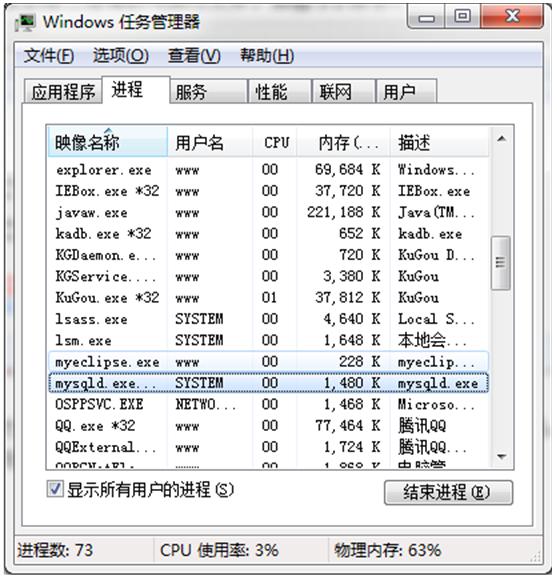Click the 结束进程(E) button
The height and width of the screenshot is (580, 557).
coord(449,493)
